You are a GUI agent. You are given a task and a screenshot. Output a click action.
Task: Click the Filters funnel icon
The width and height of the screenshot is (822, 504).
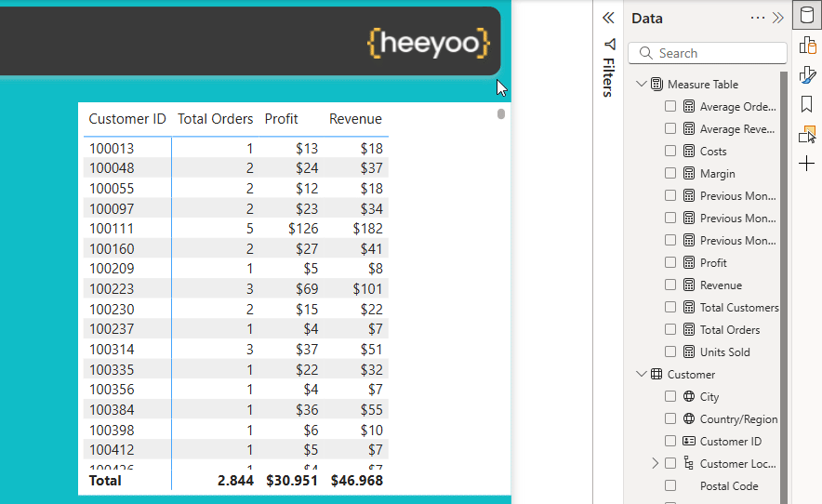[x=609, y=44]
